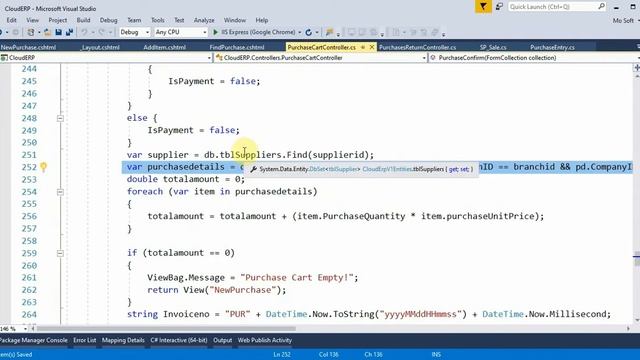Image resolution: width=640 pixels, height=360 pixels.
Task: Open the Window menu
Action: 235,20
